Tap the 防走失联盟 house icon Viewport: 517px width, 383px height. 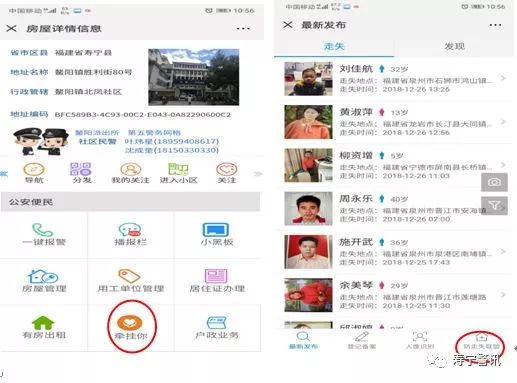481,336
